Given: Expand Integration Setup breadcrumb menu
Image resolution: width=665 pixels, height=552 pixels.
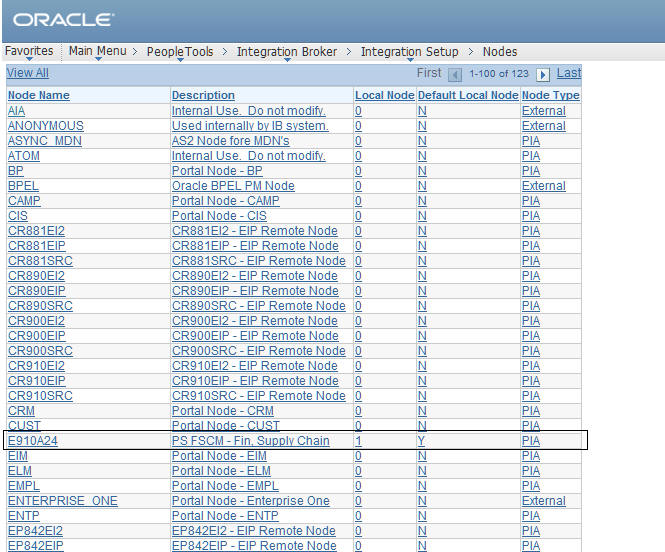Looking at the screenshot, I should click(409, 52).
